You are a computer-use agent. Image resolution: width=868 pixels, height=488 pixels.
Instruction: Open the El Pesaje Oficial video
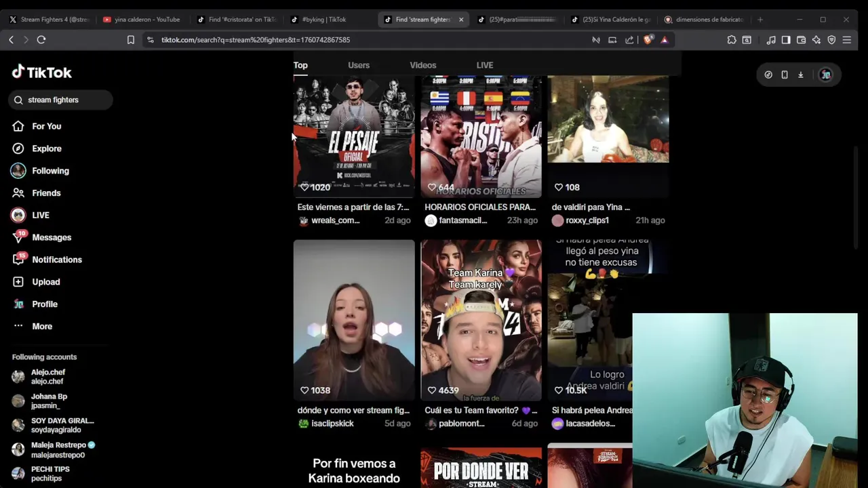(x=354, y=136)
